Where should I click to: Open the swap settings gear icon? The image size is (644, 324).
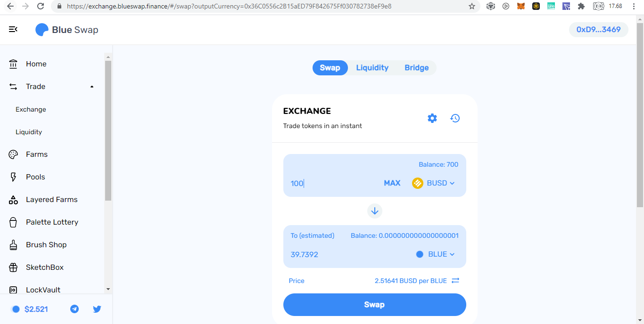tap(432, 118)
